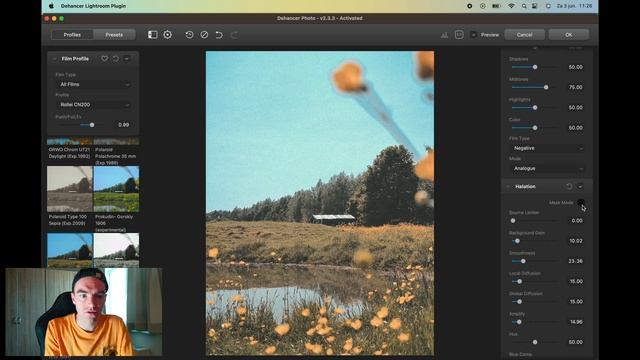Toggle the side panel layout icon
Screen dimensions: 640x360
click(153, 35)
